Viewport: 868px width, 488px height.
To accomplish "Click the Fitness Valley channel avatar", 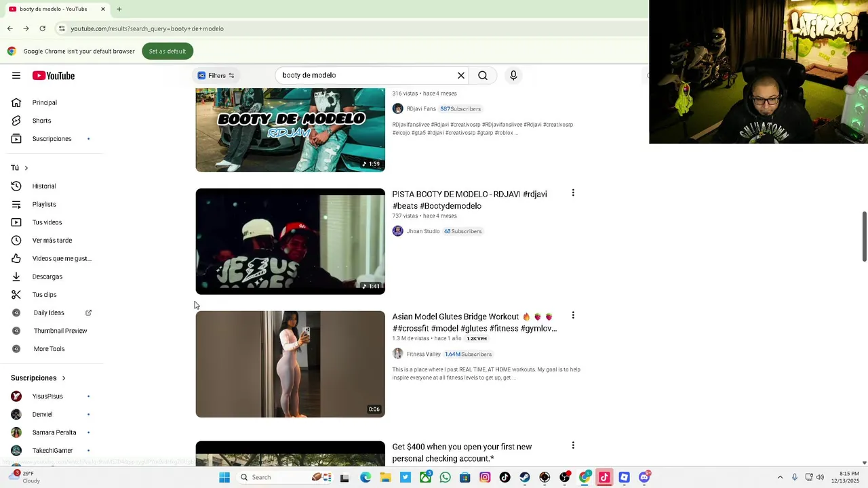I will pos(398,354).
